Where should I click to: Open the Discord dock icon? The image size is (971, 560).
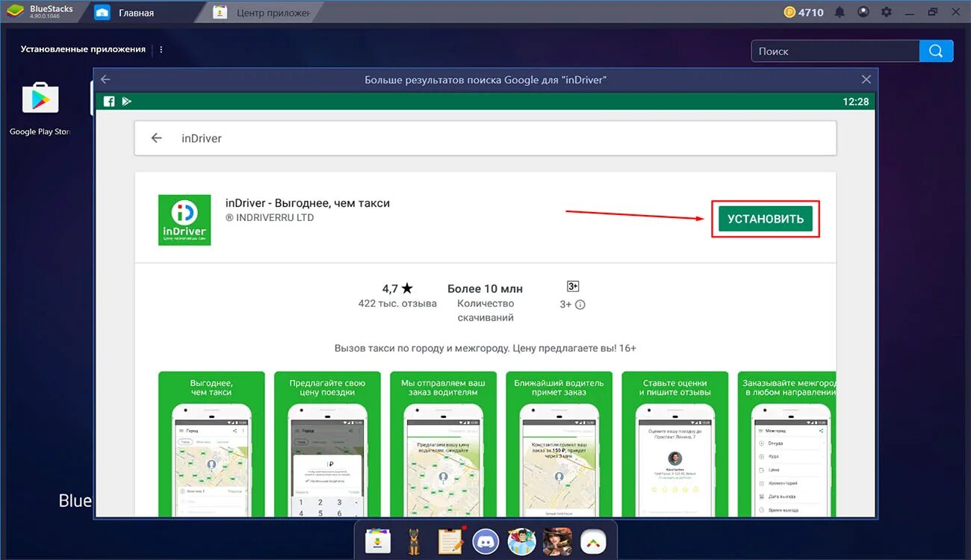486,541
